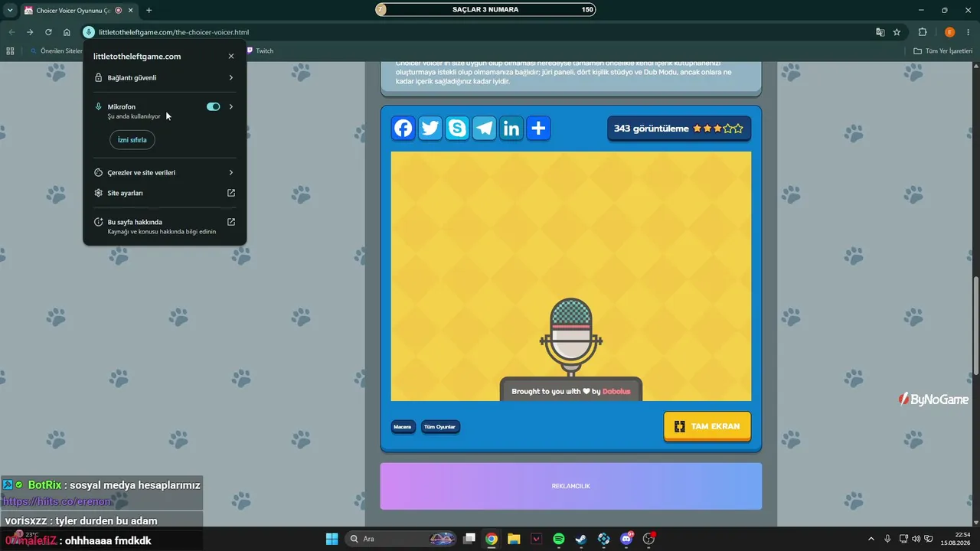Navigate back in browser history
980x551 pixels.
pyautogui.click(x=11, y=32)
